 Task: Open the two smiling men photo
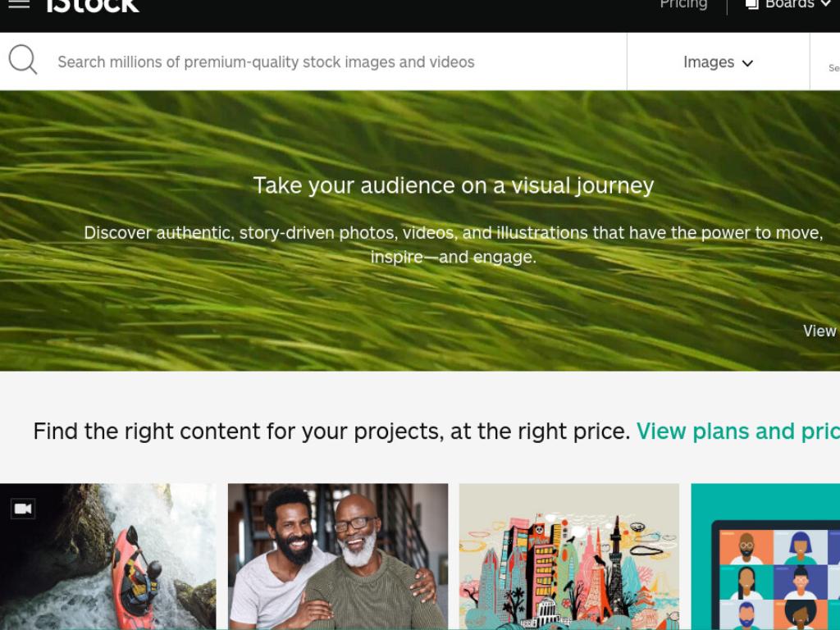(x=338, y=557)
